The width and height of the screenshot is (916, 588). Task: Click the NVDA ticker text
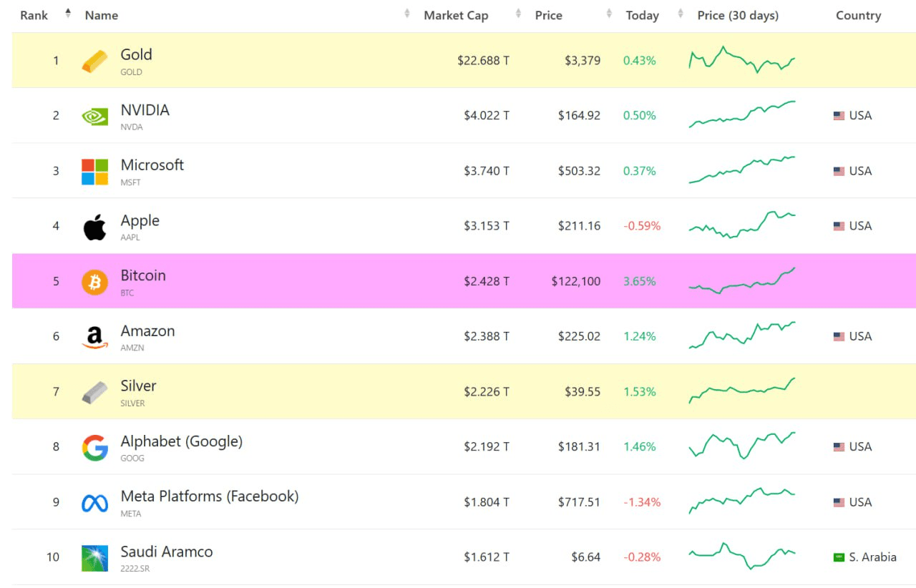point(132,127)
